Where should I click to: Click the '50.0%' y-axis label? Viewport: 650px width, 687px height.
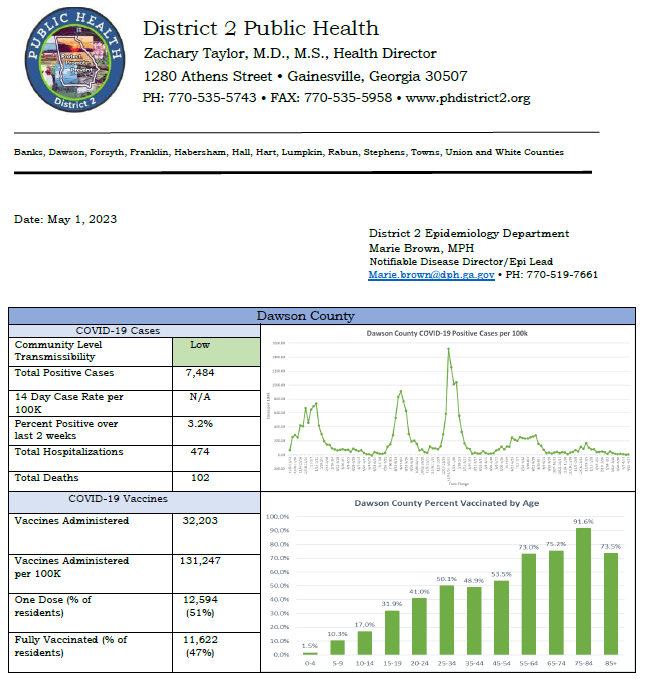point(279,585)
